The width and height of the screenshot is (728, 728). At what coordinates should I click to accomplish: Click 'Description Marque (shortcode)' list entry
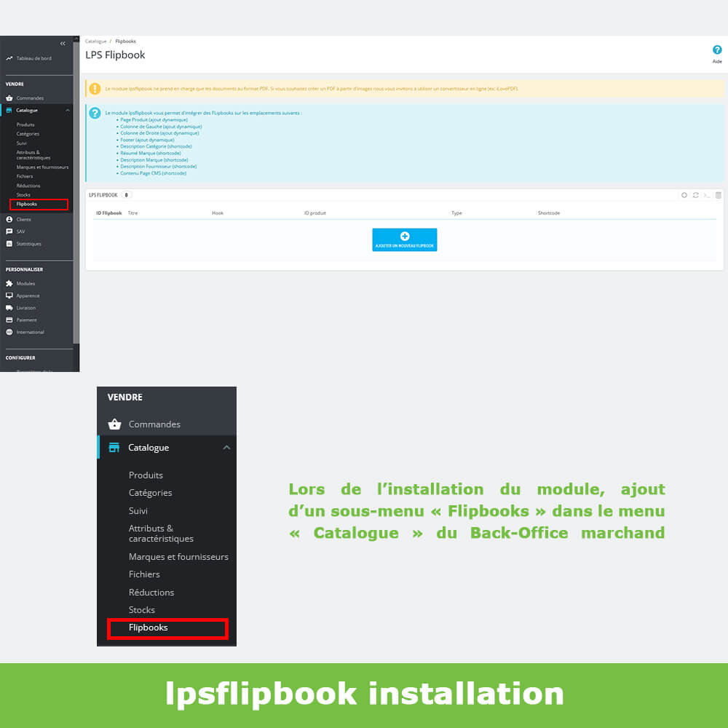click(154, 159)
